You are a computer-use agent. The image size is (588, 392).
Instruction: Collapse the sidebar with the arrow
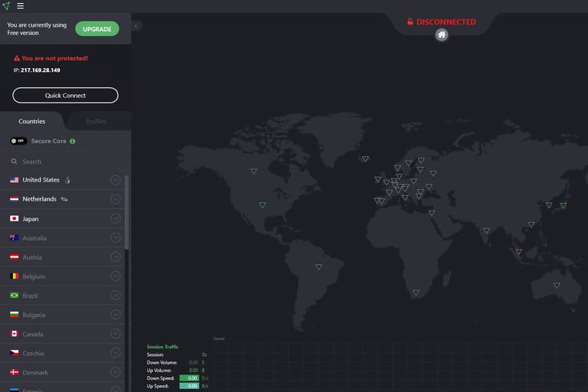tap(136, 26)
